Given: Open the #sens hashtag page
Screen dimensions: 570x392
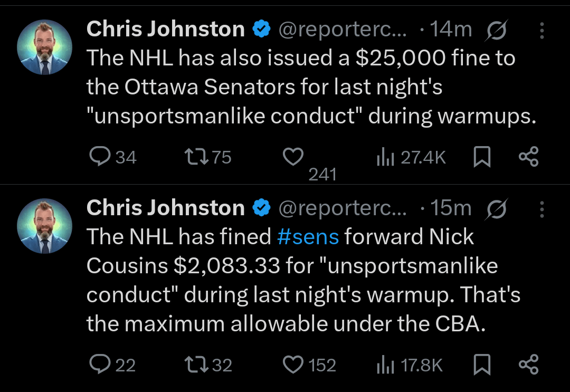Looking at the screenshot, I should click(x=308, y=237).
